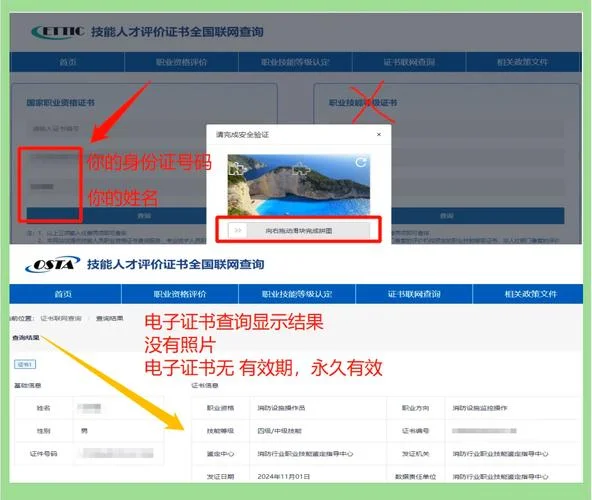
Task: Click the 技能等级 value 四级/中级技能
Action: pos(279,431)
